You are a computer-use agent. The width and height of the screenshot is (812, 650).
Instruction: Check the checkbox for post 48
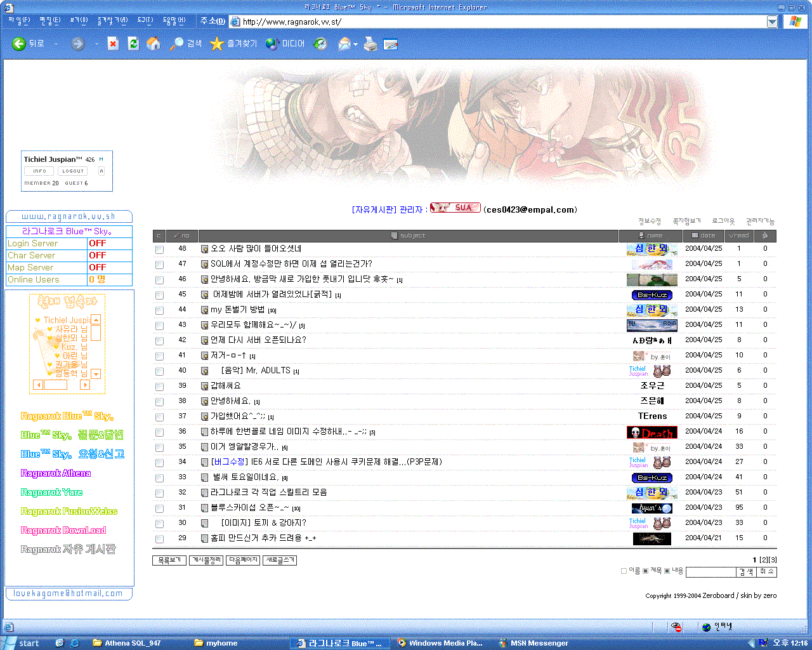click(x=159, y=249)
